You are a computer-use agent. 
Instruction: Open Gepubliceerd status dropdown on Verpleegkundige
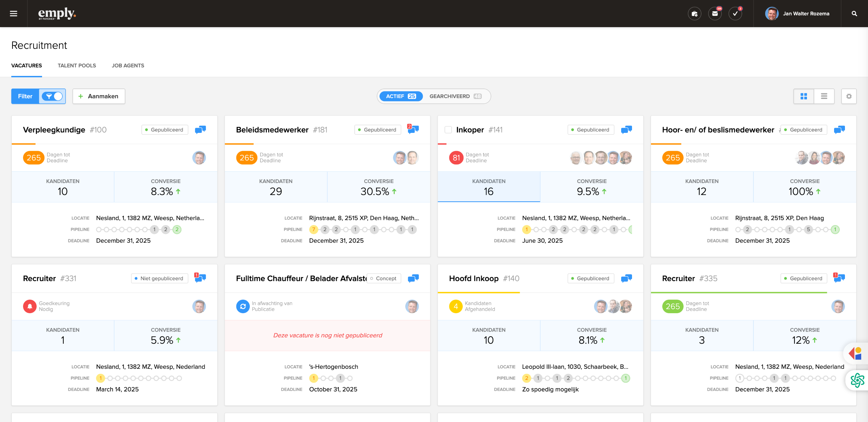[164, 130]
